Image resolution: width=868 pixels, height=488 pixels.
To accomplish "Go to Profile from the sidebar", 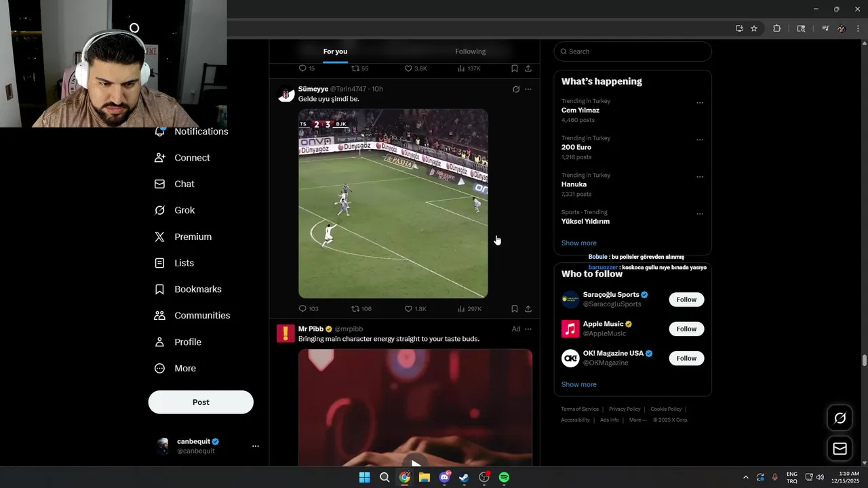I will click(x=178, y=342).
